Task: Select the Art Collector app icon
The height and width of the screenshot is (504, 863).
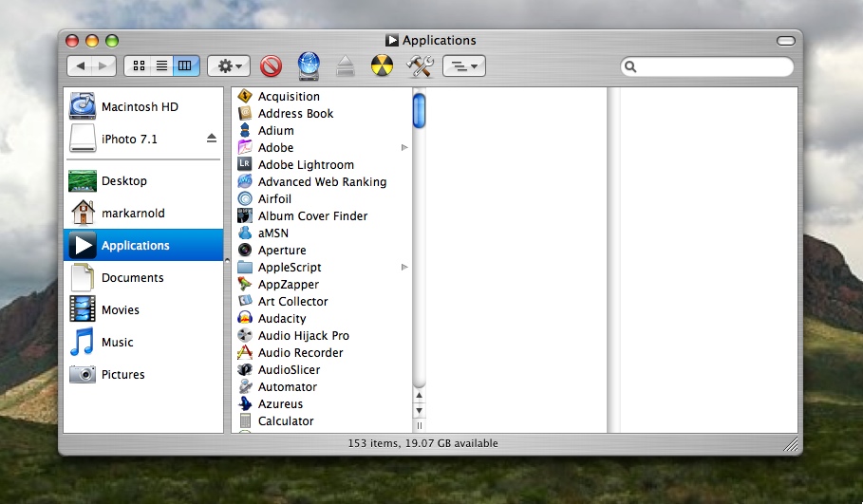Action: pyautogui.click(x=245, y=301)
